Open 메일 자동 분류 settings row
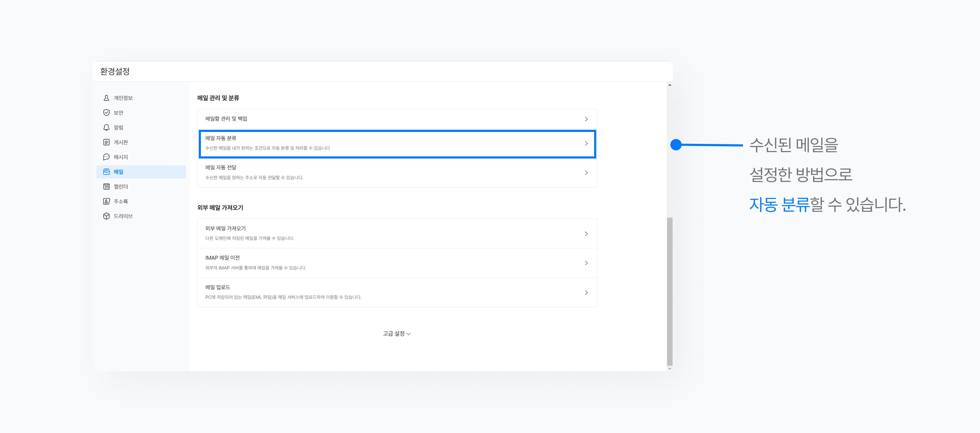The width and height of the screenshot is (980, 433). point(397,144)
